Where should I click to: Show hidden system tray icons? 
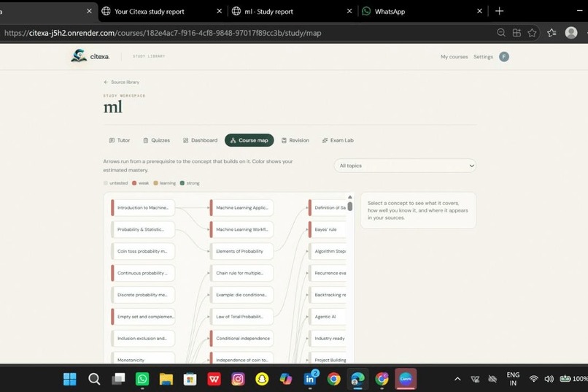(457, 379)
